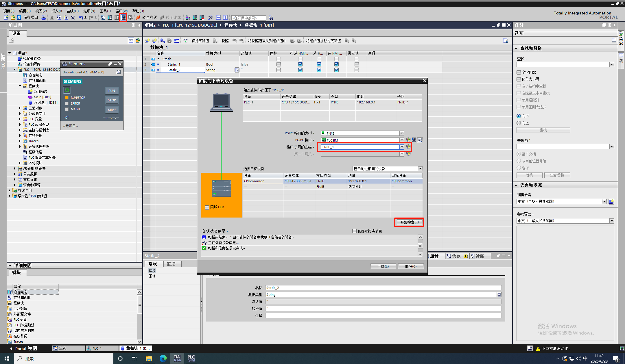
Task: Enable 全字匹配 checkbox
Action: click(x=519, y=72)
